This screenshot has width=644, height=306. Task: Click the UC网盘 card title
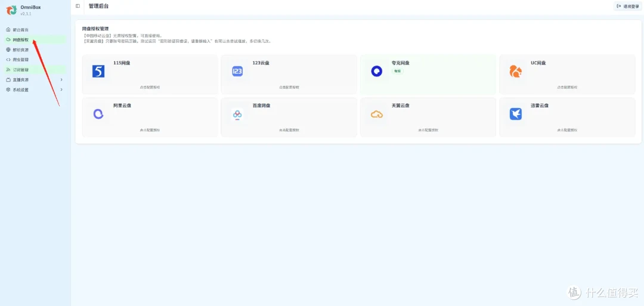pos(538,63)
